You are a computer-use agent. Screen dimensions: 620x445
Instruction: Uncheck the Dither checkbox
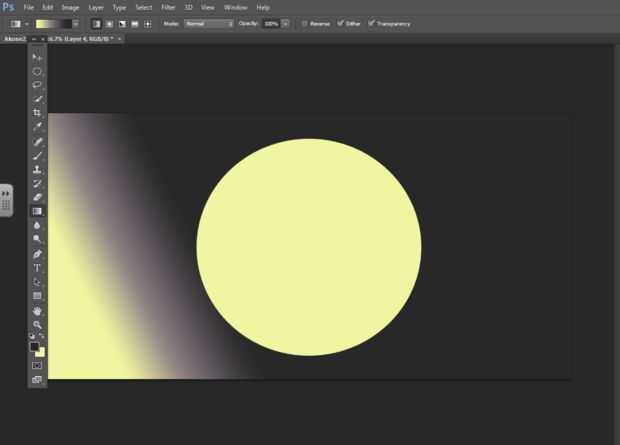(x=340, y=23)
